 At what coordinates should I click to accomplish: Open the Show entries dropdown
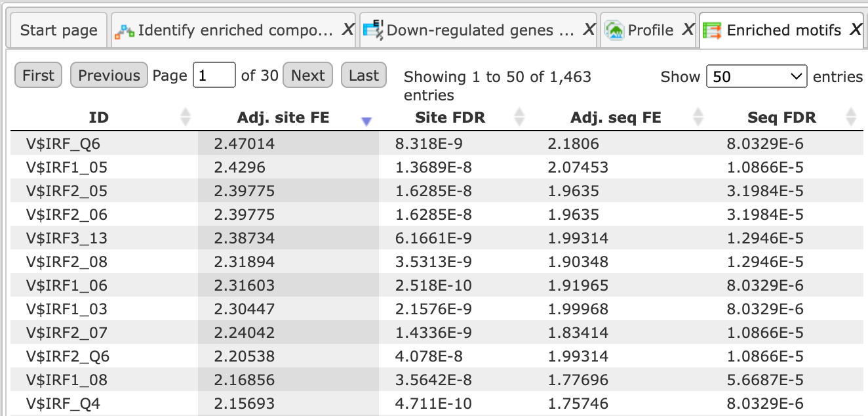[757, 76]
